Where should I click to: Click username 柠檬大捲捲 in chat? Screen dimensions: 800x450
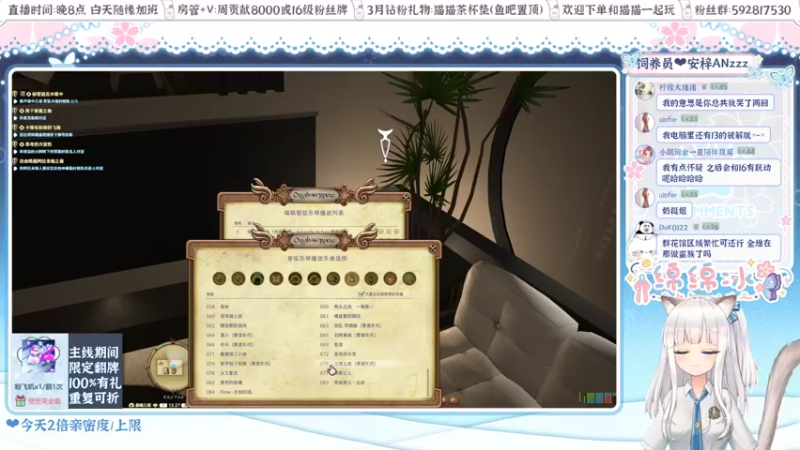pos(678,87)
